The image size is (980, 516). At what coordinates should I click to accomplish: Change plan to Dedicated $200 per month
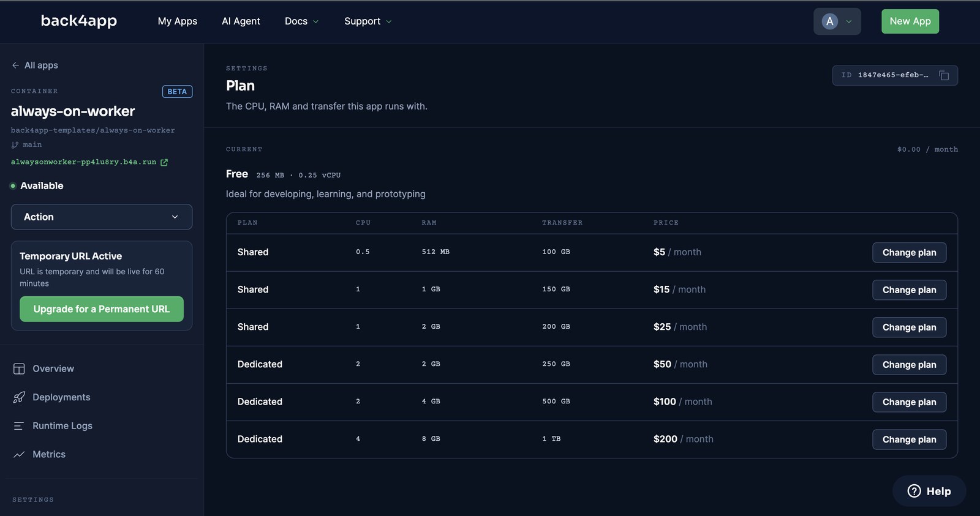pos(909,439)
